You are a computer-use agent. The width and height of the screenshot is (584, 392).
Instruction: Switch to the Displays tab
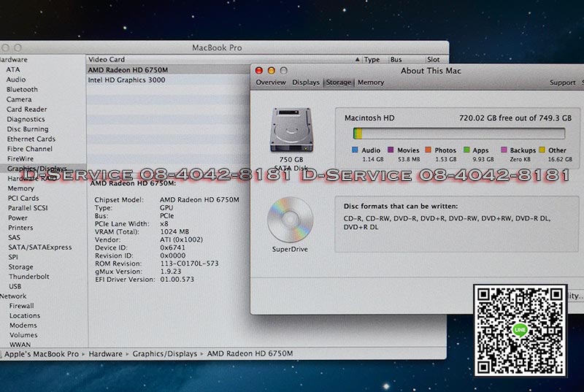point(305,82)
